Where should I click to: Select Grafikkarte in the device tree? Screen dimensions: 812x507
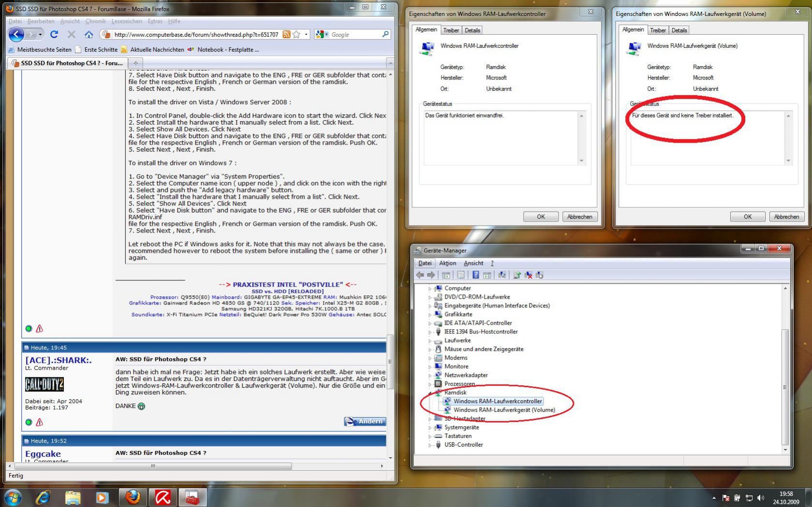458,315
